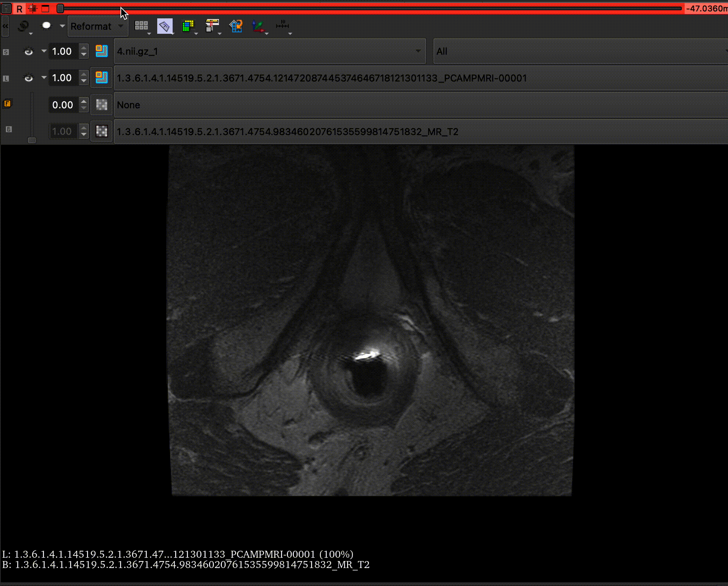Click the colored blocks compositing icon
Image resolution: width=728 pixels, height=586 pixels.
pyautogui.click(x=188, y=26)
